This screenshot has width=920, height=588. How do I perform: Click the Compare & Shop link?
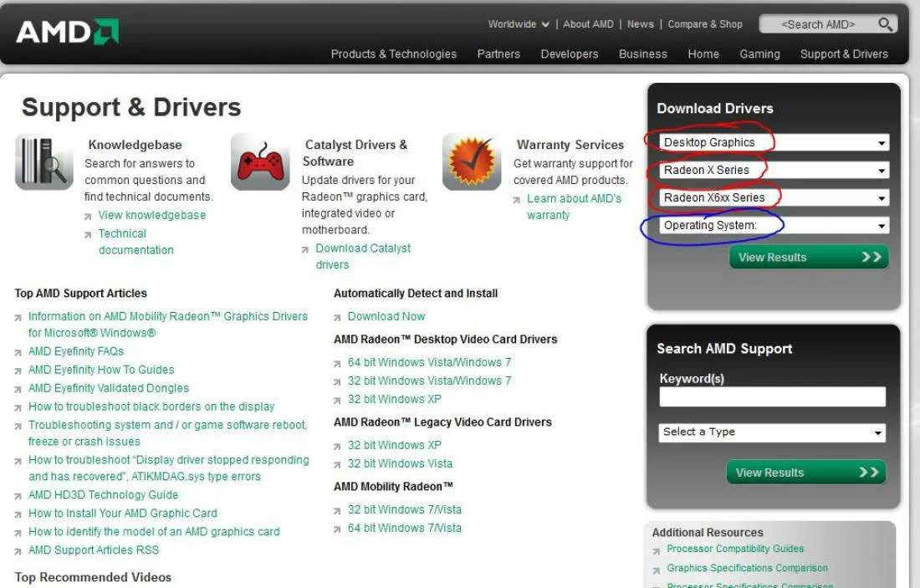tap(705, 24)
